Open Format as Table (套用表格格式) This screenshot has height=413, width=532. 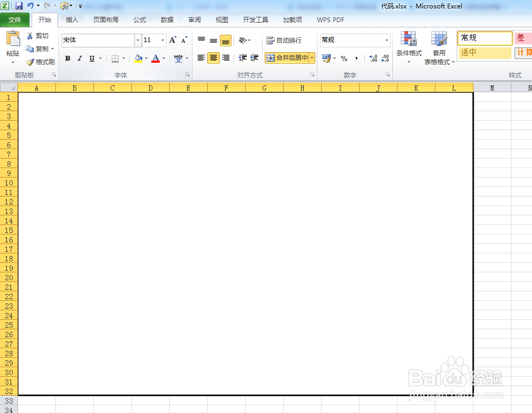pos(439,47)
